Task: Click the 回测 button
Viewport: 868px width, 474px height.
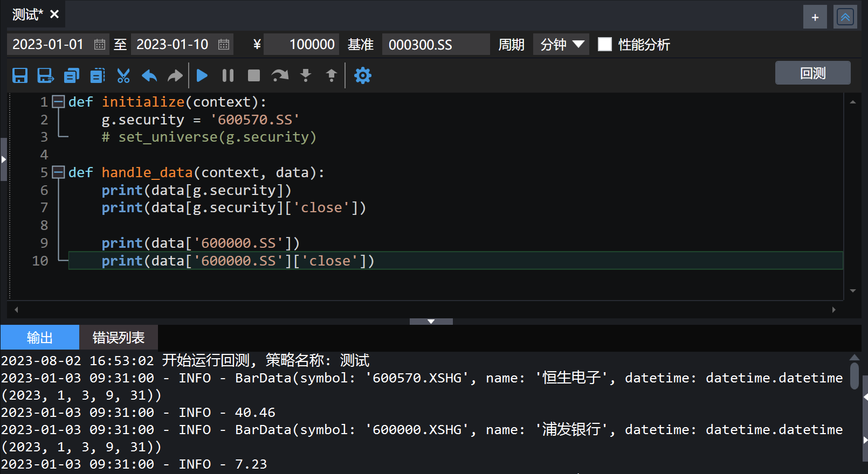Action: [x=812, y=73]
